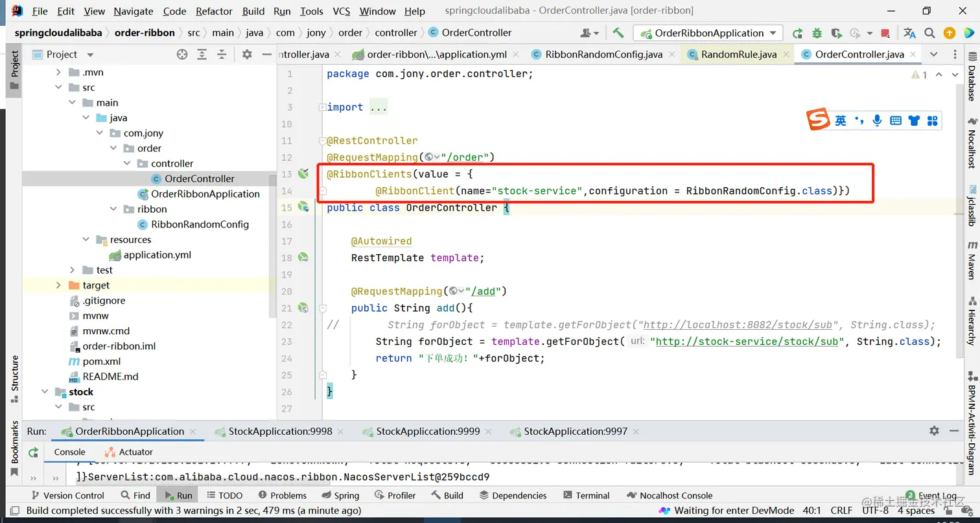Click the gutter run icon beside class OrderController
This screenshot has width=980, height=523.
(303, 207)
